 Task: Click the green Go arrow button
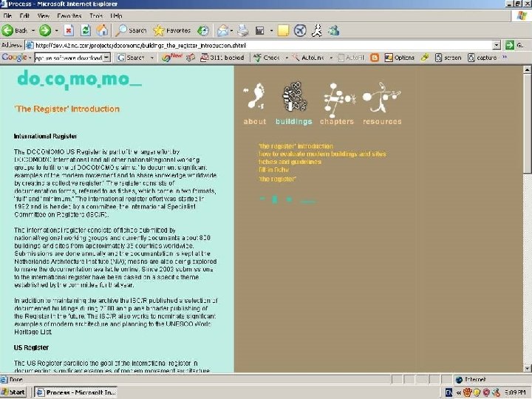[x=510, y=45]
